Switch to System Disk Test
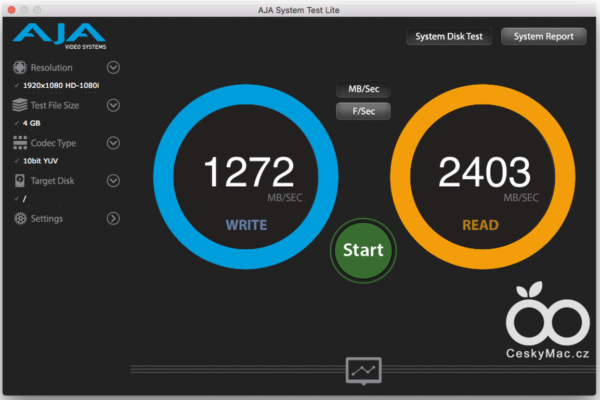Viewport: 600px width, 400px height. [448, 37]
